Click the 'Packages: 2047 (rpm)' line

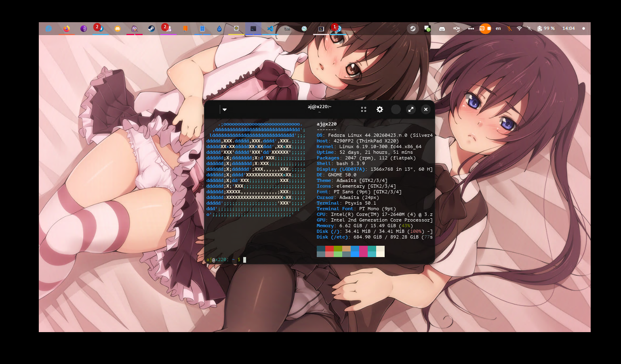(366, 158)
